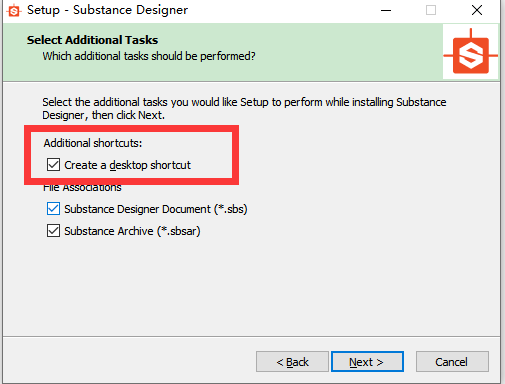Viewport: 505px width, 384px height.
Task: Click the 'Substance Designer Document (*.sbs)' label text
Action: click(x=156, y=209)
